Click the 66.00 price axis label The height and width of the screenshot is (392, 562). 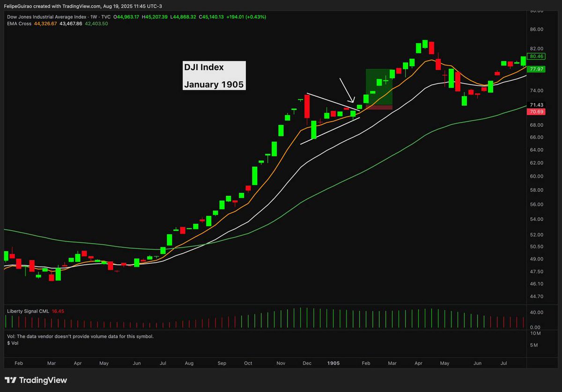(536, 138)
